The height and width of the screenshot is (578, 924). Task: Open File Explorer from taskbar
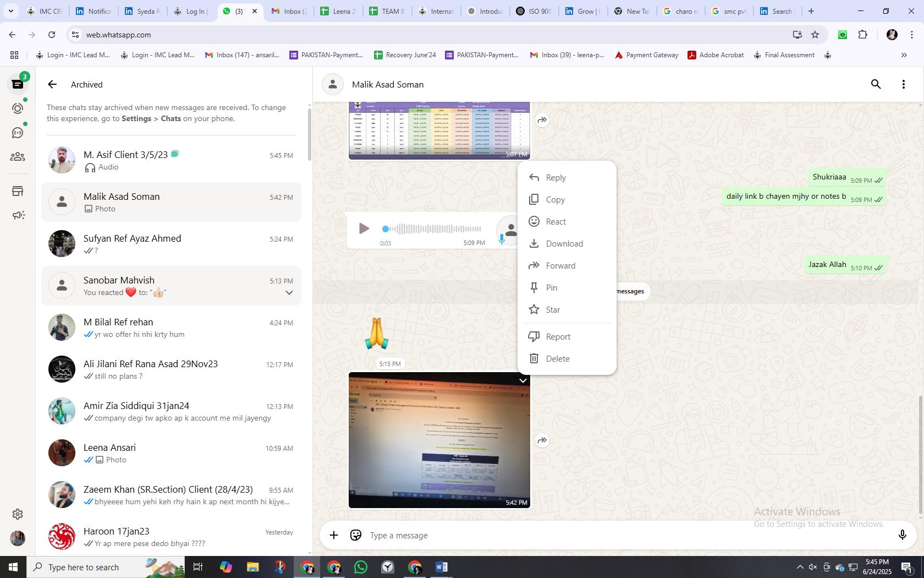coord(252,567)
